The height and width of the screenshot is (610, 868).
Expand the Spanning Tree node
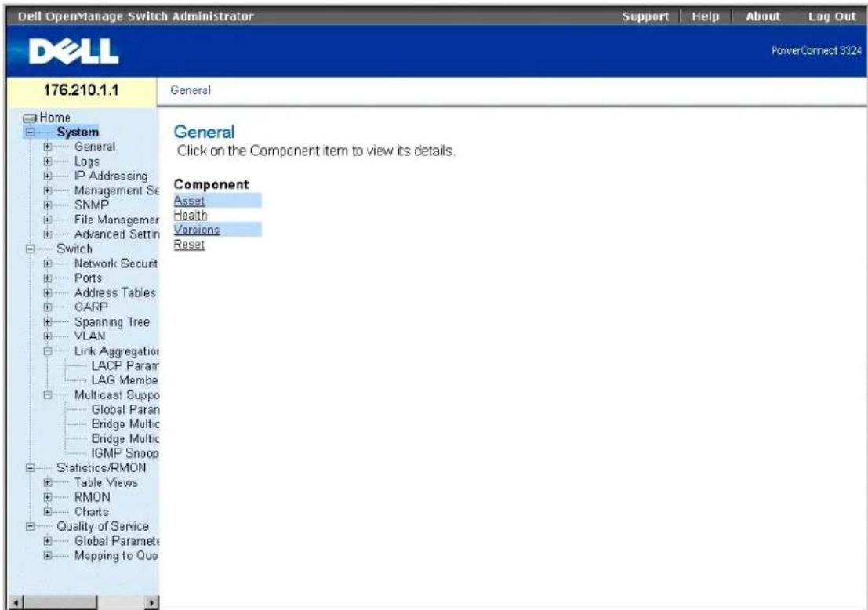pos(48,321)
